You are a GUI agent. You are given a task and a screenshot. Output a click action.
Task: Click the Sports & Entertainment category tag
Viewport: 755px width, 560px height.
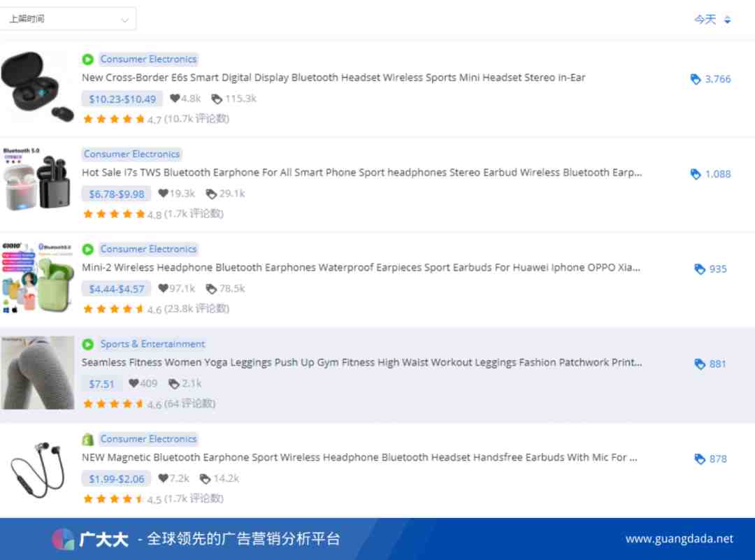[x=152, y=344]
